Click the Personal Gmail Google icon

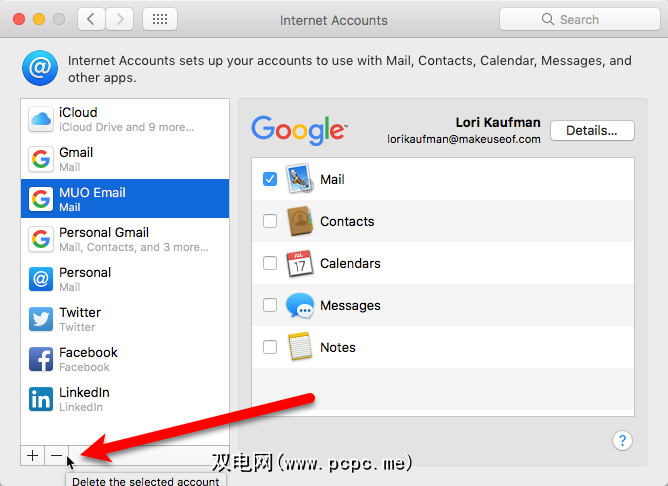tap(41, 239)
